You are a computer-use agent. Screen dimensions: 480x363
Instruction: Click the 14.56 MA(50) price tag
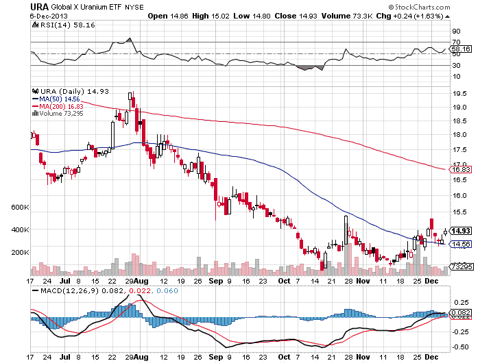461,244
